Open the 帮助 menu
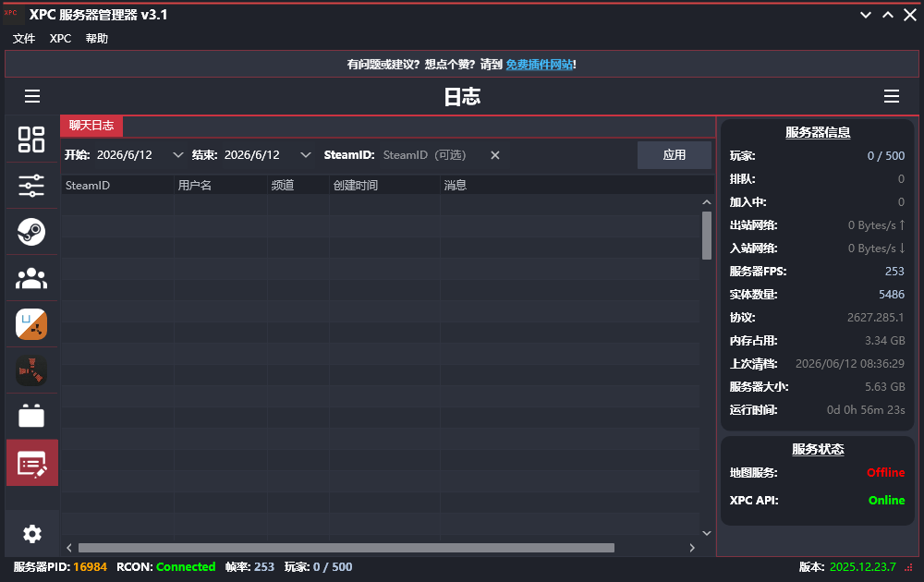Screen dimensions: 924x582 pyautogui.click(x=97, y=38)
